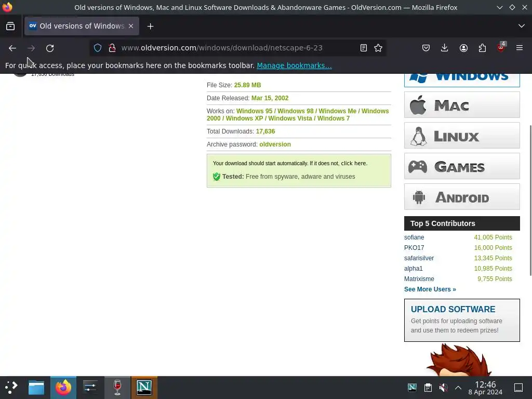This screenshot has height=399, width=532.
Task: Click the 'click here' download link
Action: [x=353, y=163]
